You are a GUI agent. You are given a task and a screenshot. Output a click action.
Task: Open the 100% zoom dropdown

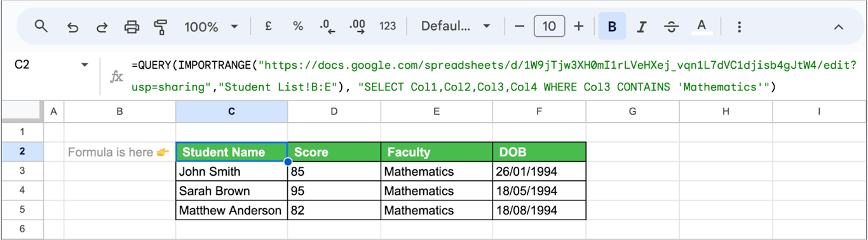point(211,27)
